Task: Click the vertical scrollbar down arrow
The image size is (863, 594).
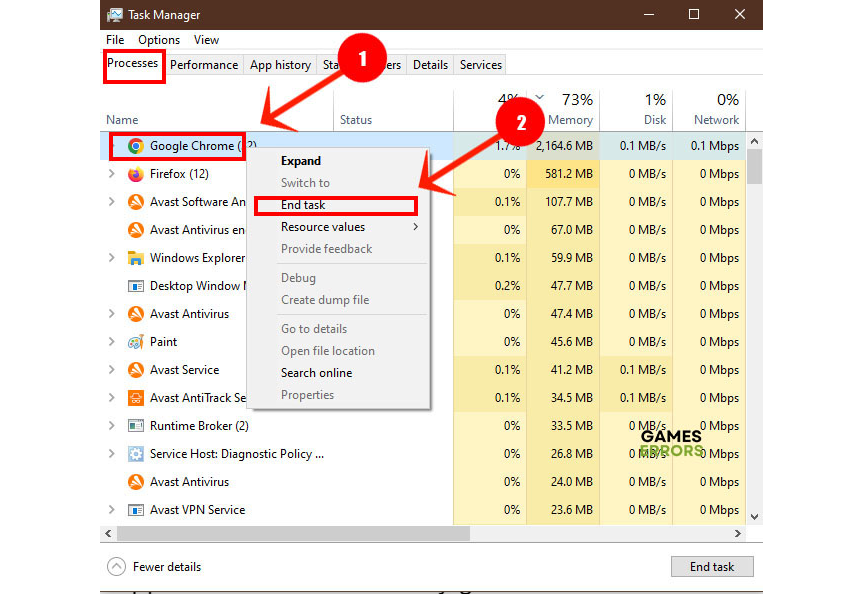Action: pyautogui.click(x=754, y=516)
